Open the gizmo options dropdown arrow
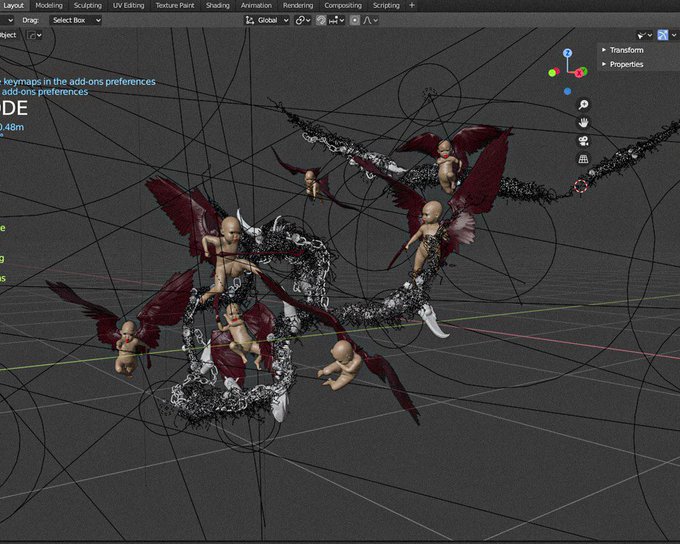 tap(674, 35)
